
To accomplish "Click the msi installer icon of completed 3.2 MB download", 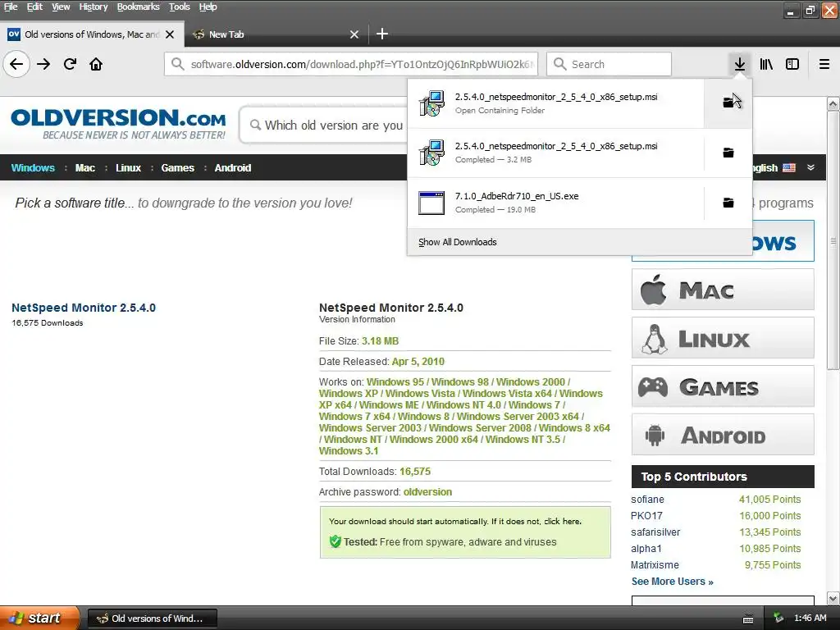I will tap(431, 153).
